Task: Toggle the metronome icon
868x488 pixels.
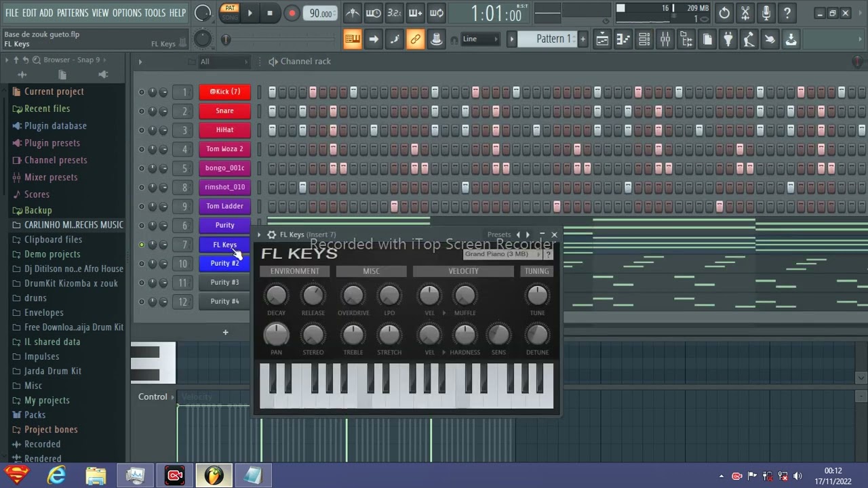Action: [353, 13]
